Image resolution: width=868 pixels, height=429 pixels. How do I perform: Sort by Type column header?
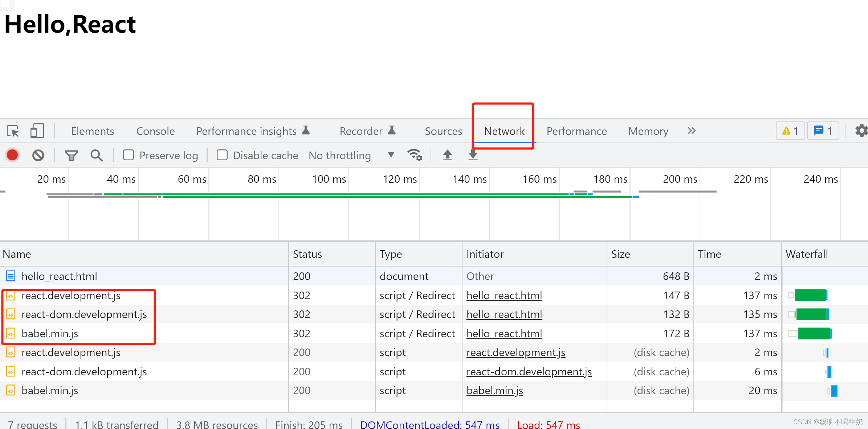point(419,254)
